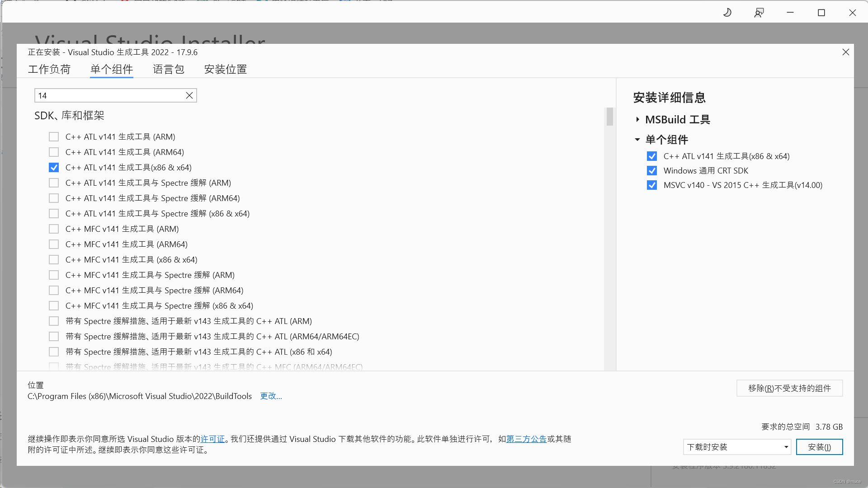This screenshot has width=868, height=488.
Task: Click the feedback person icon in title bar
Action: click(759, 13)
